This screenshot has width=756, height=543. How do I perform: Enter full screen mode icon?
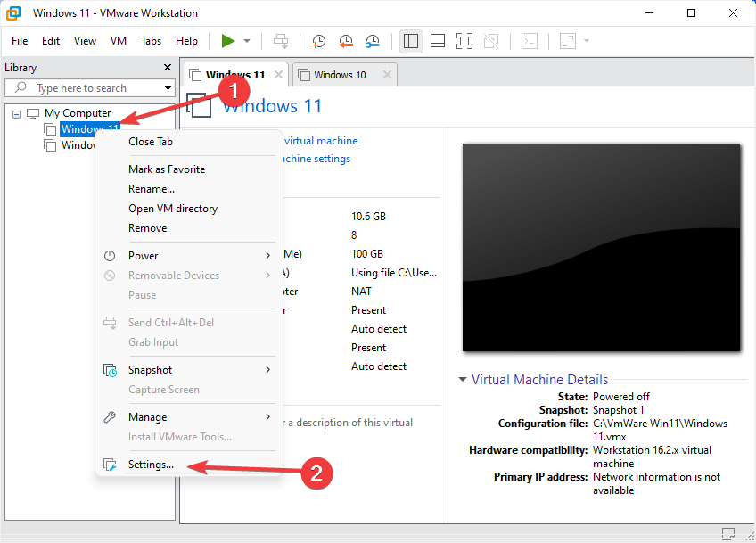click(x=464, y=41)
